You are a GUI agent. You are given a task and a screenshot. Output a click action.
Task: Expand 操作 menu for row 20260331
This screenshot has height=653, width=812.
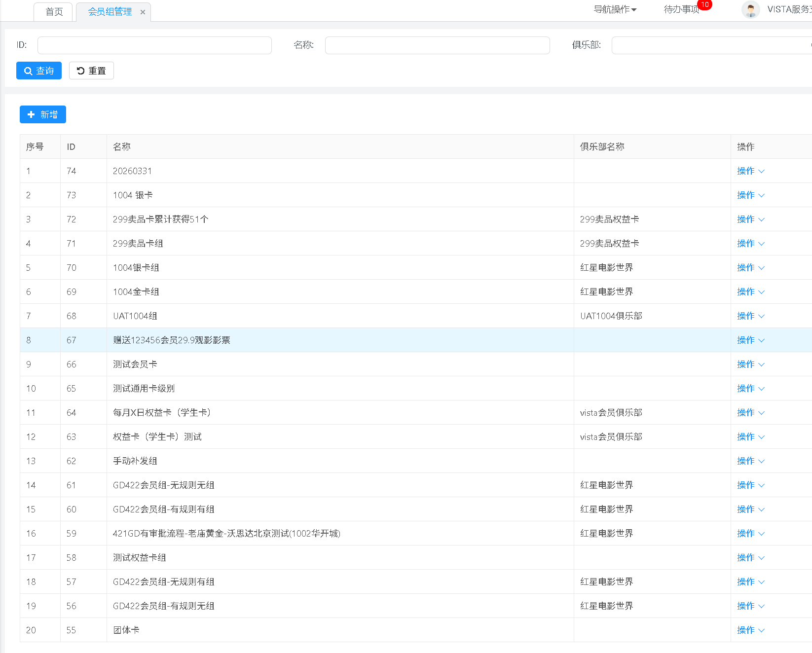tap(750, 171)
